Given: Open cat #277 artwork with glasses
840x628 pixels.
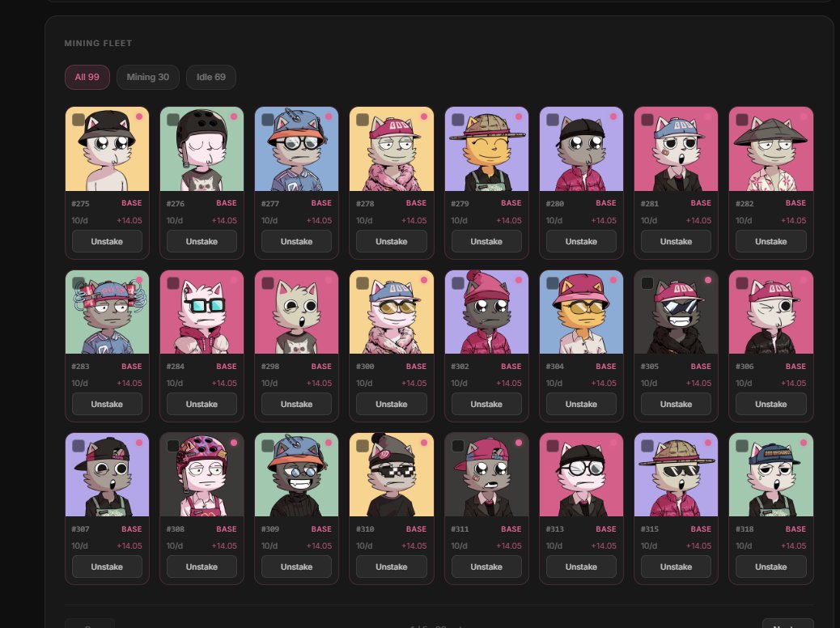Looking at the screenshot, I should 297,149.
